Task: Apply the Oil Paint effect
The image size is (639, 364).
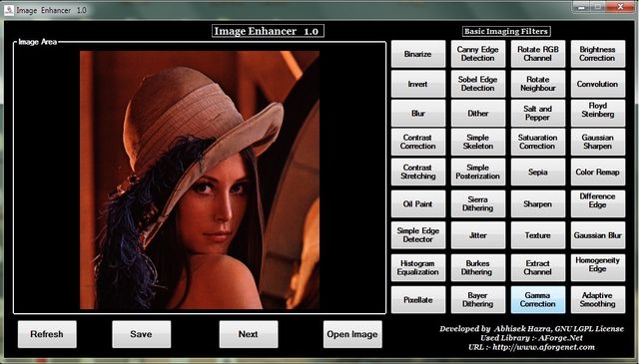Action: 418,203
